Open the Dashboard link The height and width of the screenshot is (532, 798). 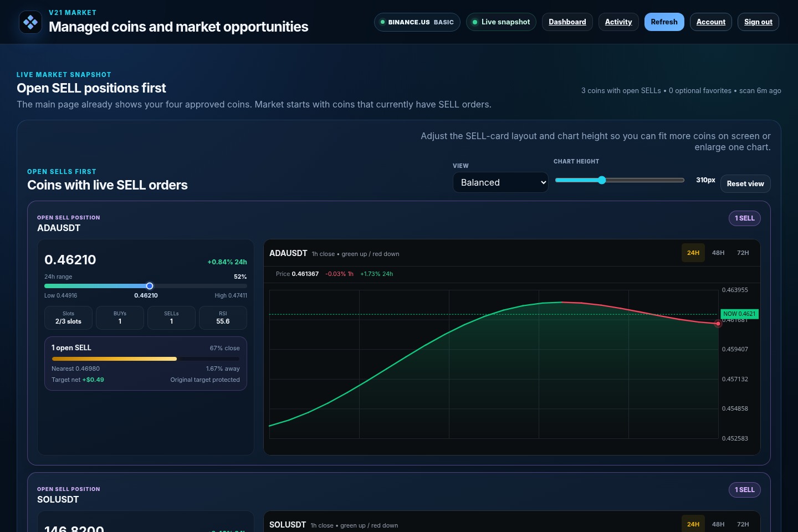point(567,22)
